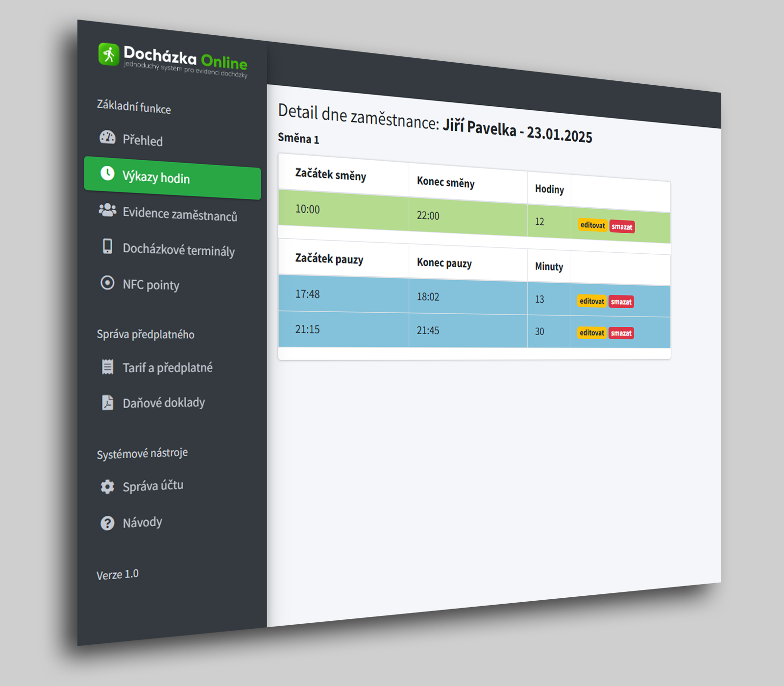Viewport: 784px width, 686px height.
Task: Click the Daňové doklady PDF icon
Action: click(x=107, y=402)
